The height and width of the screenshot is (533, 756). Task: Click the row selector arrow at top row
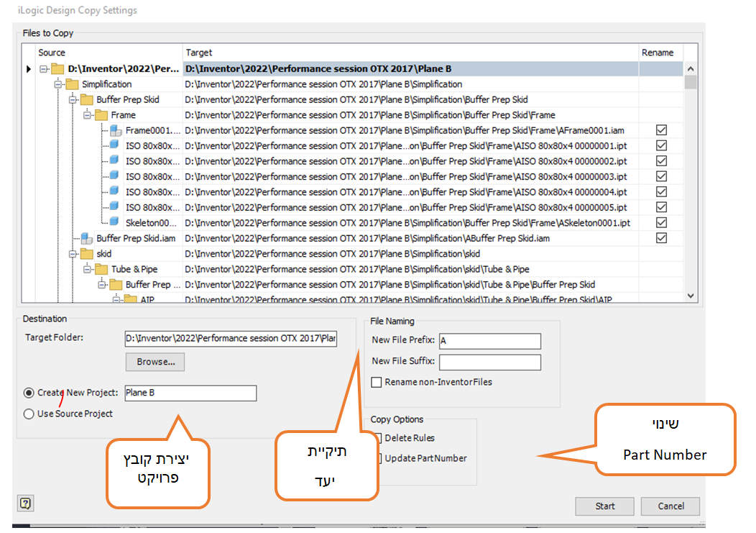tap(29, 69)
